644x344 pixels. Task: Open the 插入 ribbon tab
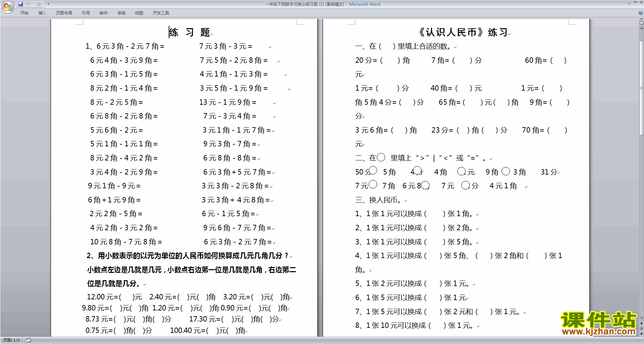tap(42, 13)
